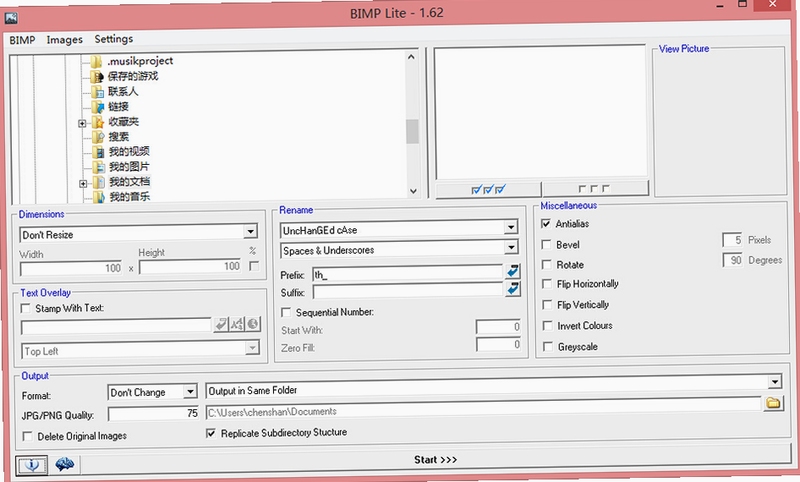Click the Suffix input field
The width and height of the screenshot is (800, 482).
coord(408,291)
